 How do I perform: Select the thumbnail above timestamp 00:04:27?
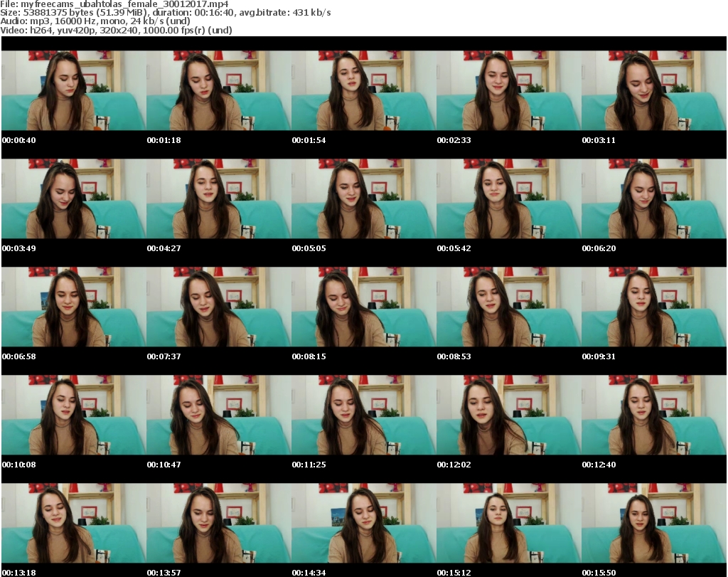(x=219, y=198)
